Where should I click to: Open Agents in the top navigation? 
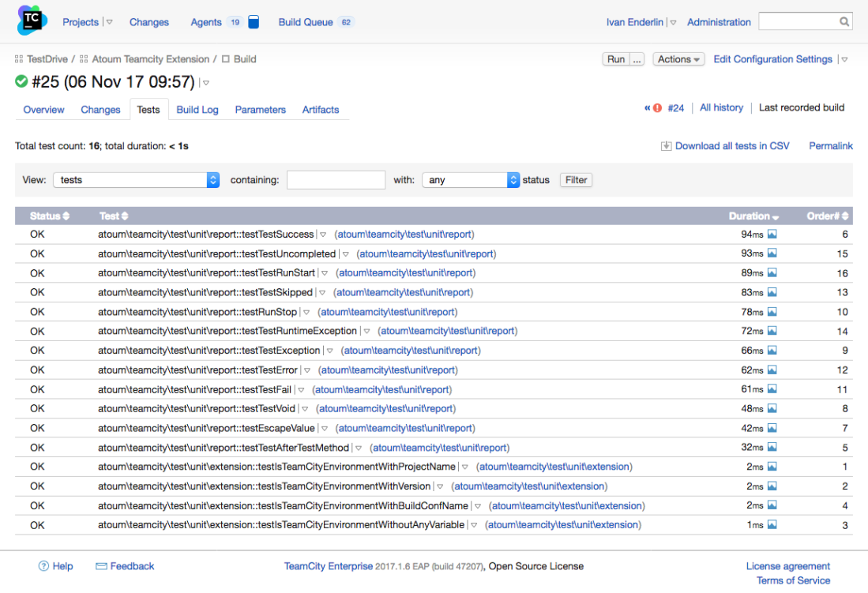click(206, 22)
